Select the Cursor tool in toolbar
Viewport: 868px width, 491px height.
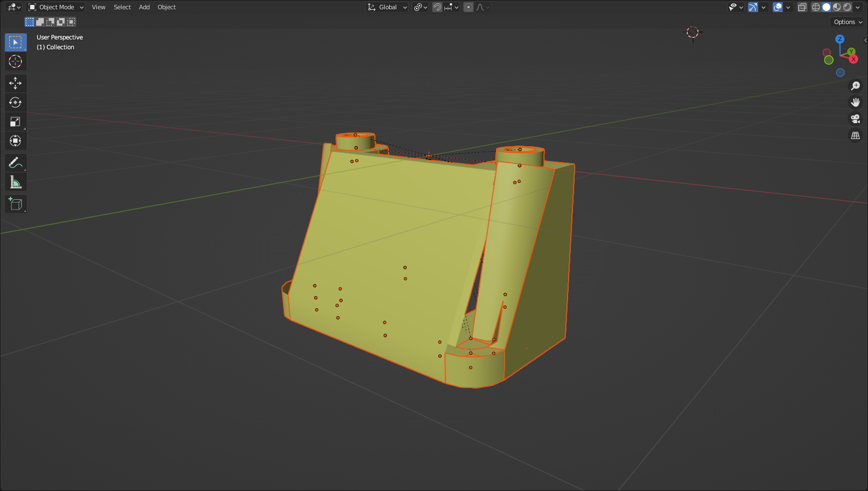click(15, 61)
